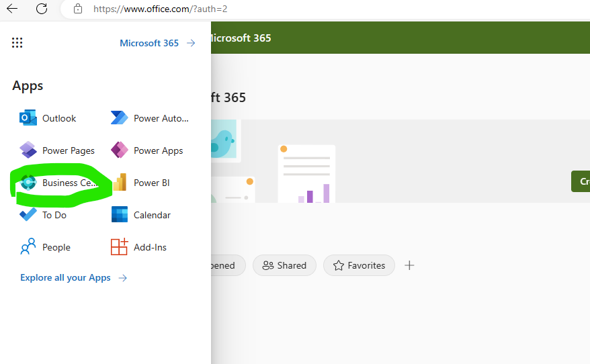590x364 pixels.
Task: Follow the Microsoft 365 link
Action: [149, 43]
